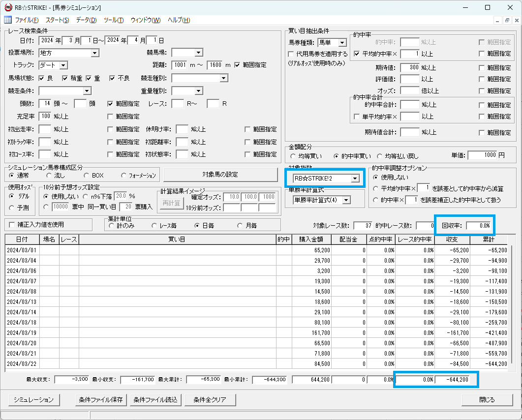Check the 補正入力値を使用 checkbox
Image resolution: width=522 pixels, height=420 pixels.
coord(12,225)
